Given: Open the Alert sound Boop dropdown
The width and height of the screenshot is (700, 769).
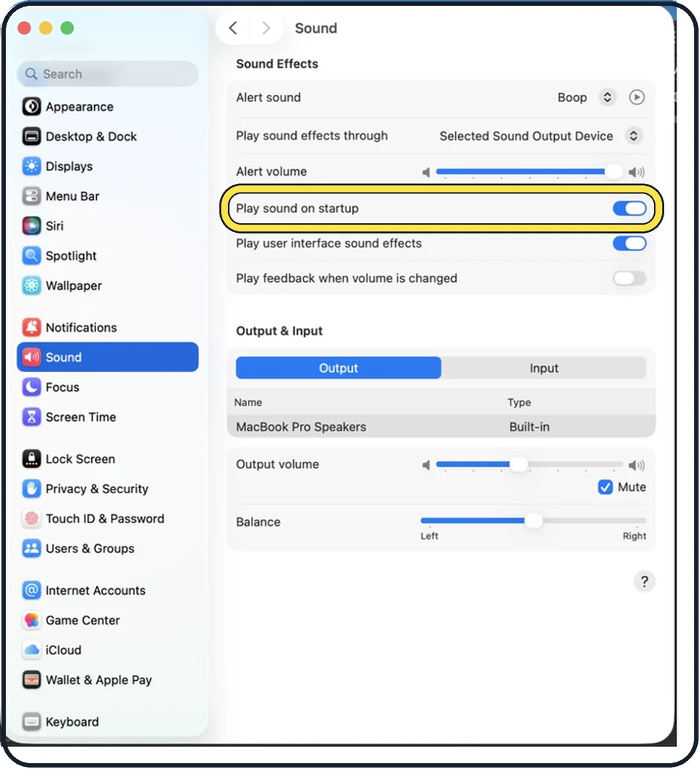Looking at the screenshot, I should coord(607,97).
